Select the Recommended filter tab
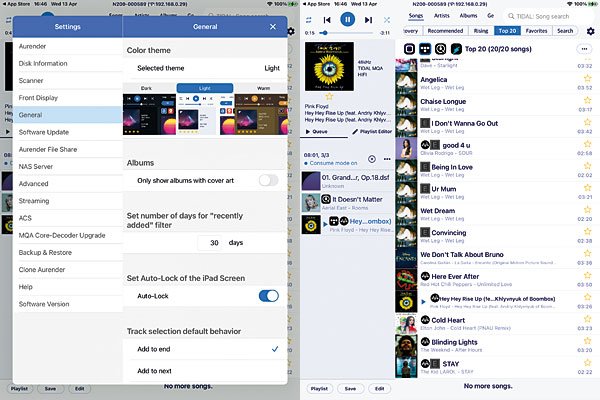This screenshot has width=600, height=400. click(445, 31)
